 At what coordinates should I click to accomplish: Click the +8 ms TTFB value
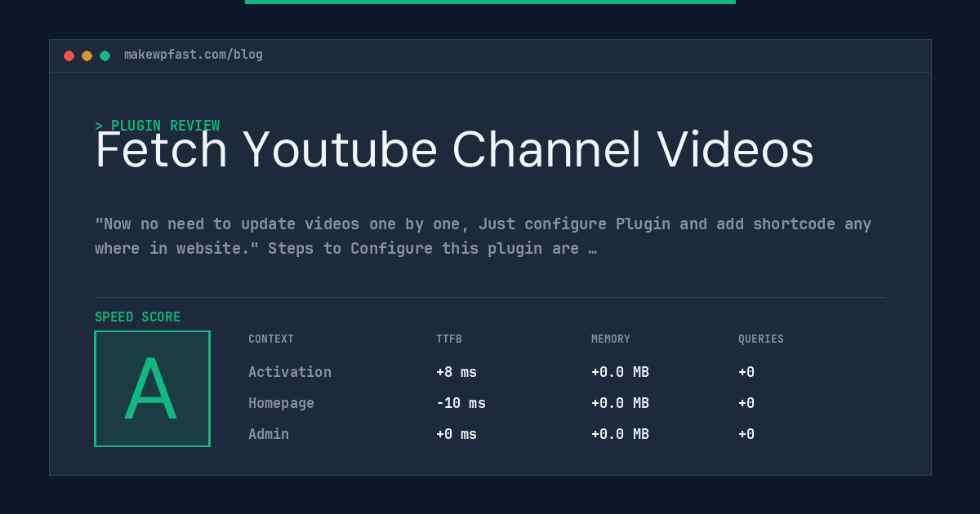(457, 372)
